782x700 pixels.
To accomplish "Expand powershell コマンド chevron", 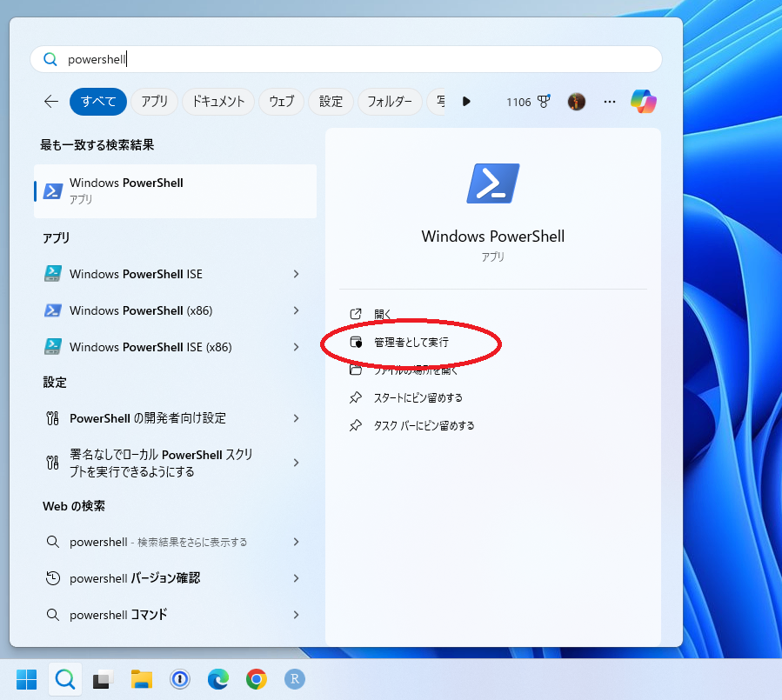I will [297, 615].
